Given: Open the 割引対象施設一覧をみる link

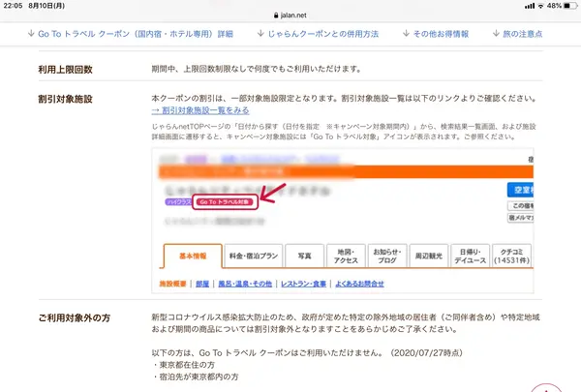Looking at the screenshot, I should coord(199,111).
